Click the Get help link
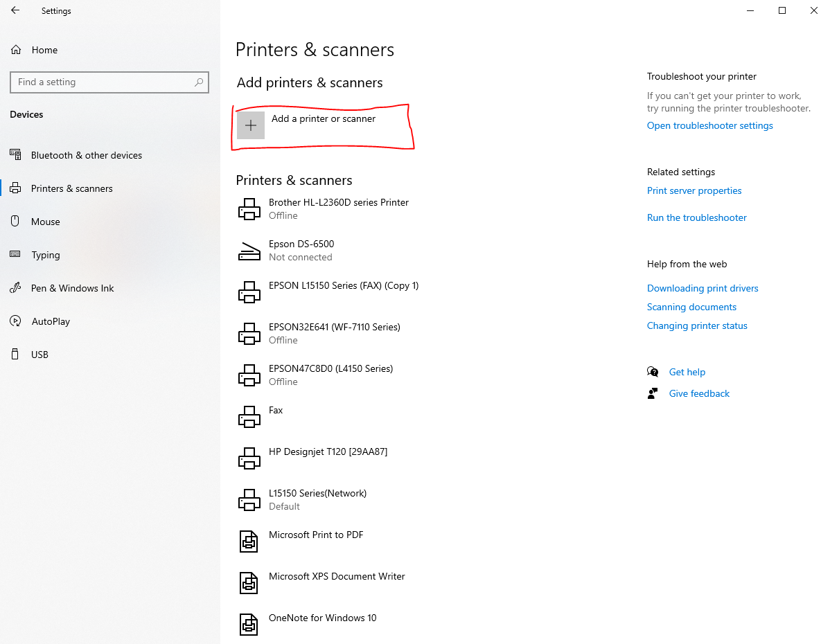This screenshot has height=644, width=830. [x=687, y=372]
